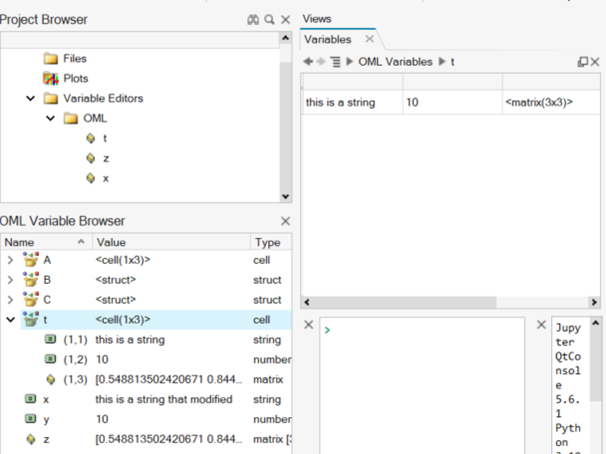The image size is (606, 454).
Task: Switch to the Variables tab
Action: tap(329, 40)
